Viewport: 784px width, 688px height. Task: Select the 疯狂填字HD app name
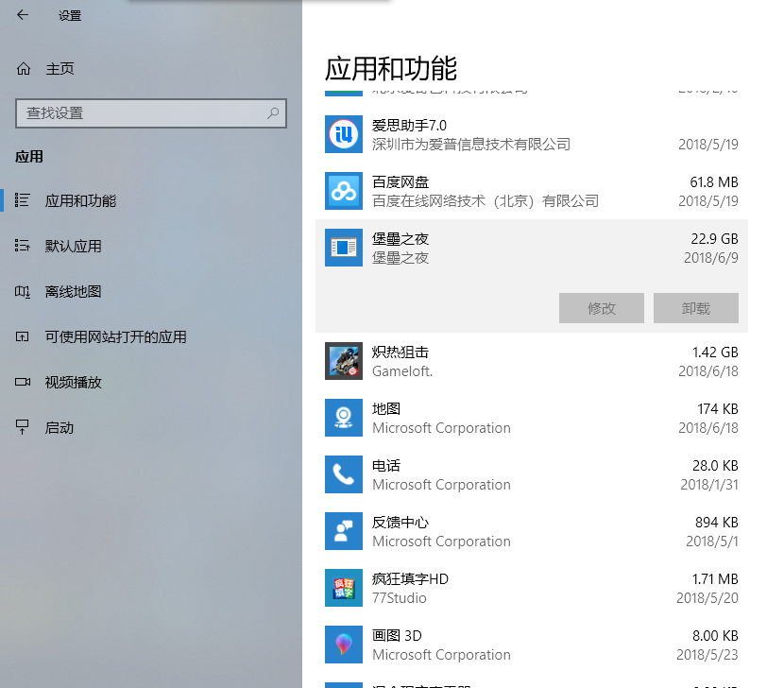click(x=410, y=579)
